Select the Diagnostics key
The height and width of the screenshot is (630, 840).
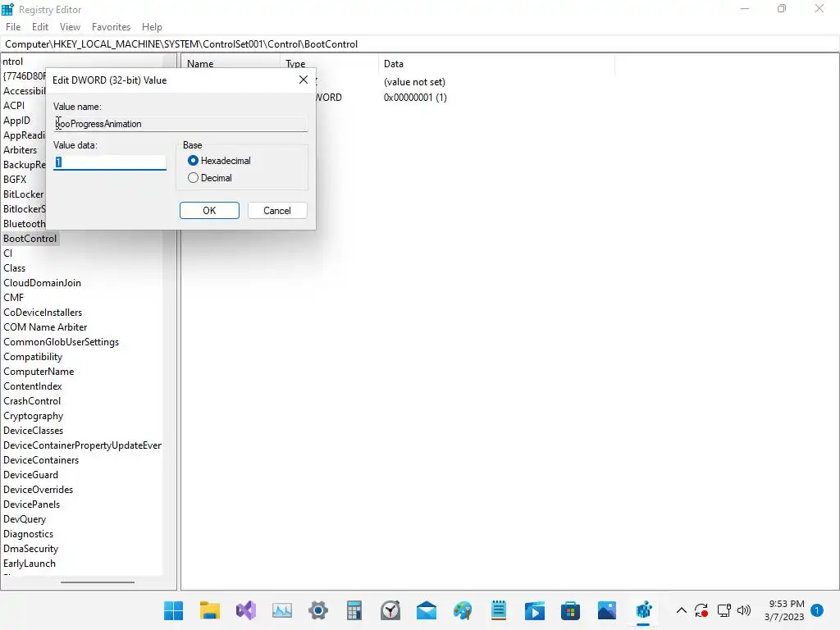pos(29,534)
